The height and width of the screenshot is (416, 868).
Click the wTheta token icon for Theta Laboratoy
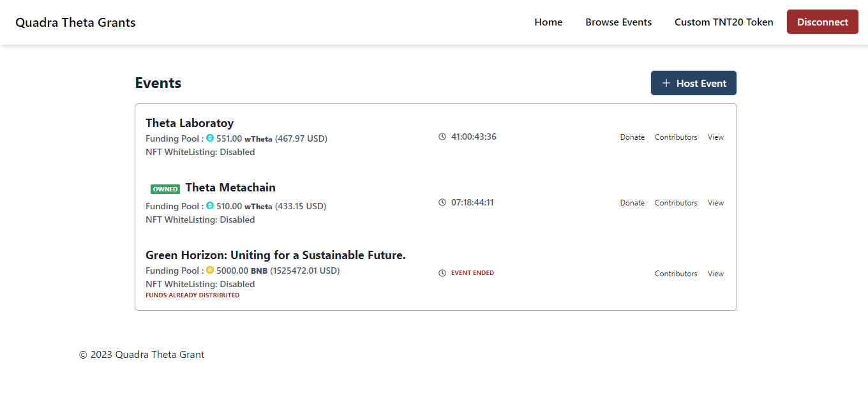click(x=210, y=138)
